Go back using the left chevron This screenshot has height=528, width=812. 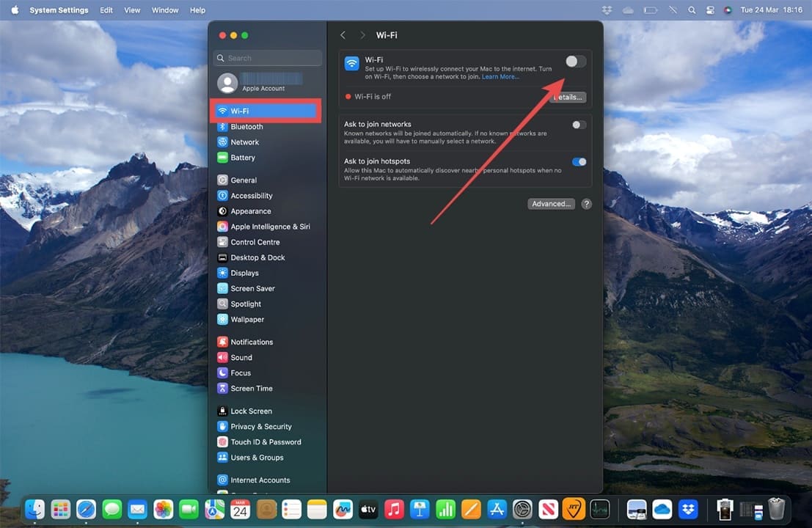343,35
